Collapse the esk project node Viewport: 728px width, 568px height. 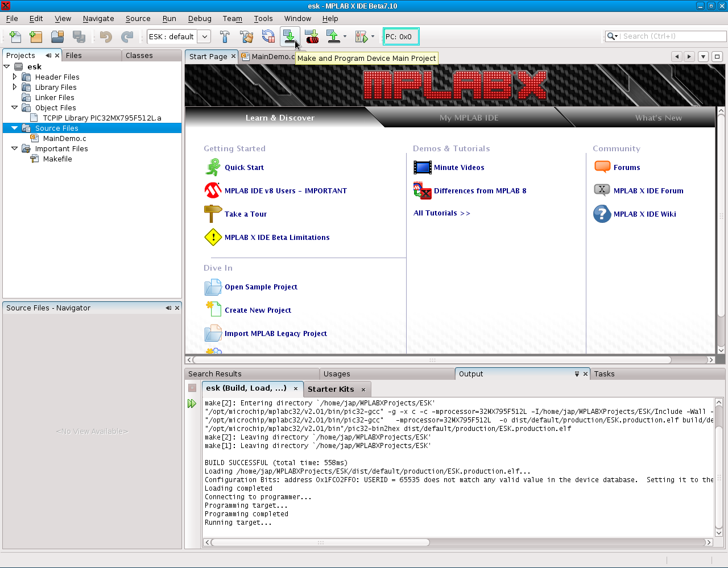[x=7, y=67]
